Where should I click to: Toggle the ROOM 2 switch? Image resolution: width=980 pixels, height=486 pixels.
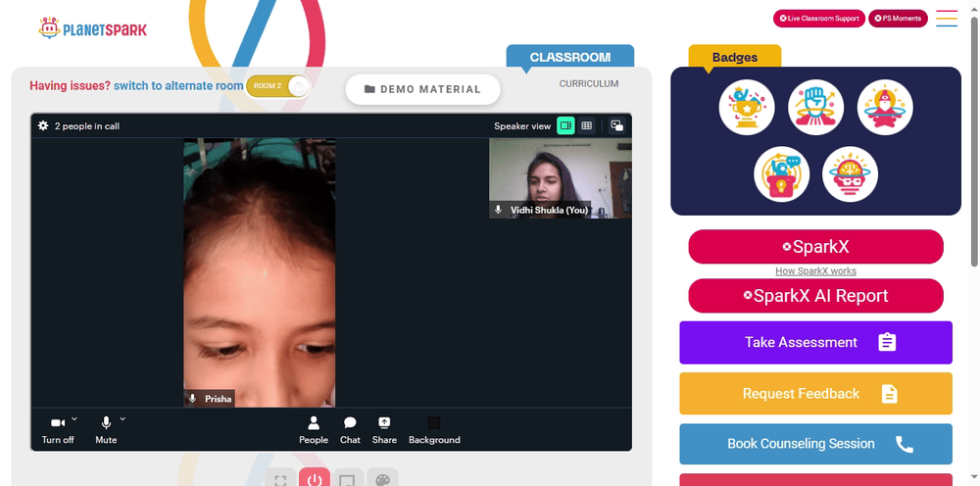click(278, 86)
